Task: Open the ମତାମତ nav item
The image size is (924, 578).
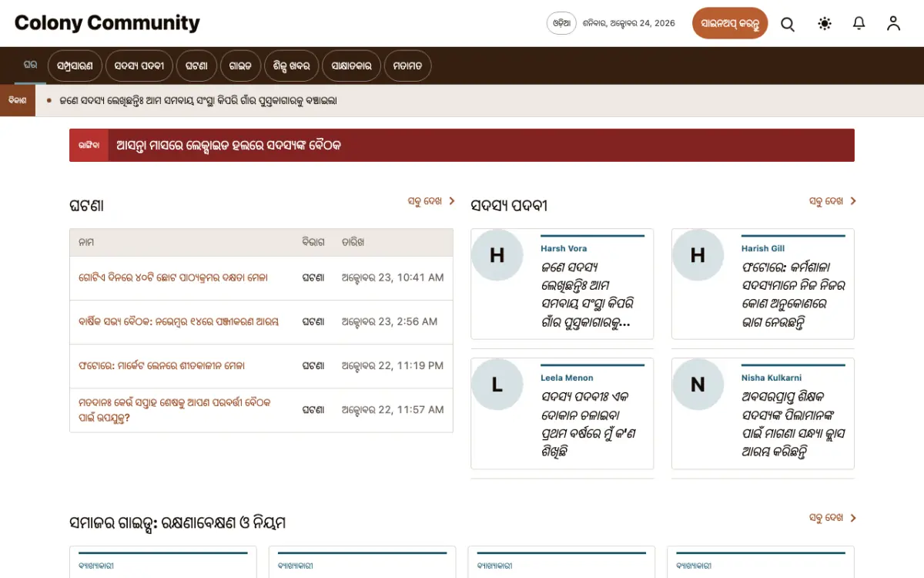Action: click(407, 66)
